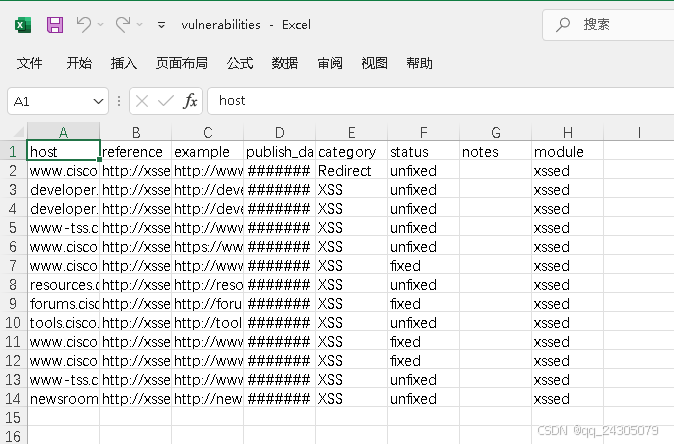Open the 审阅 ribbon tab
Image resolution: width=674 pixels, height=444 pixels.
(330, 63)
